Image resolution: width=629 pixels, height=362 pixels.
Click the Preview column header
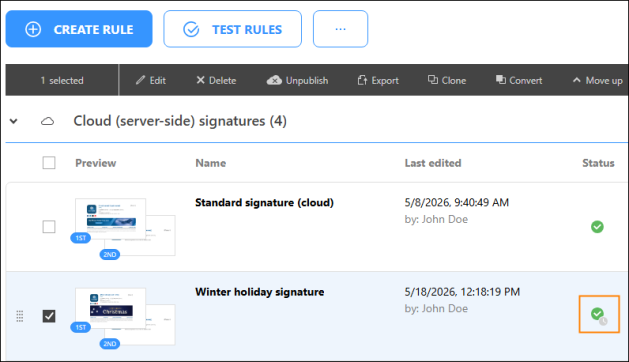coord(95,163)
